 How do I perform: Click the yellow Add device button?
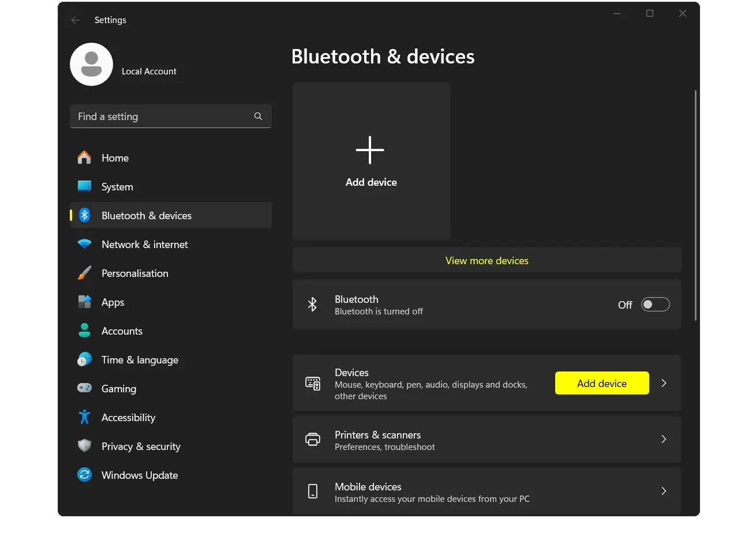(x=602, y=383)
